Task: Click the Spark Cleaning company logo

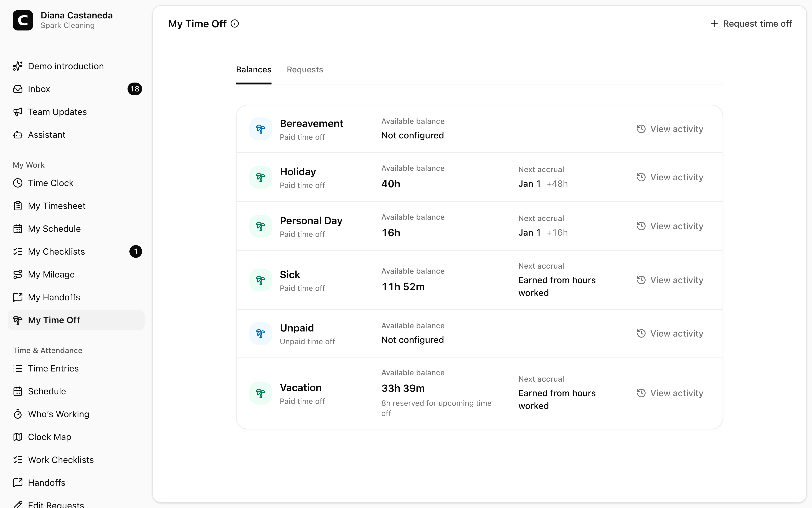Action: 23,20
